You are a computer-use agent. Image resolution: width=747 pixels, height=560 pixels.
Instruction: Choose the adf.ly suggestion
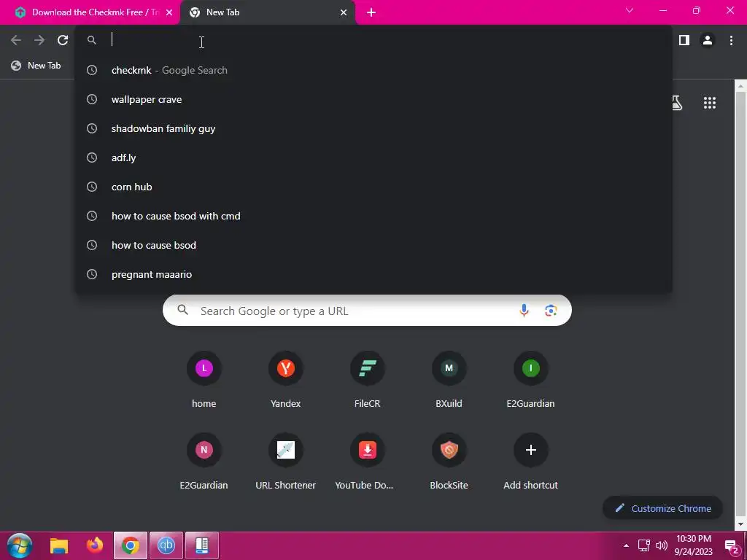pos(373,157)
